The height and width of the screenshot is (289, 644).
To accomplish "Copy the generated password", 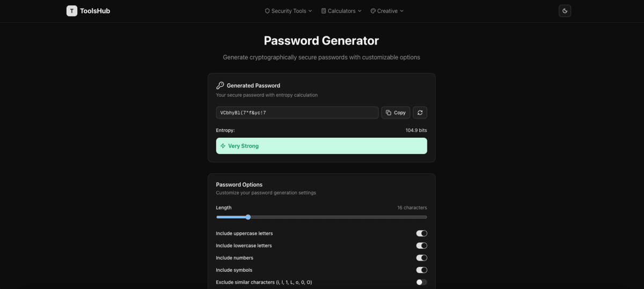I will click(x=396, y=113).
